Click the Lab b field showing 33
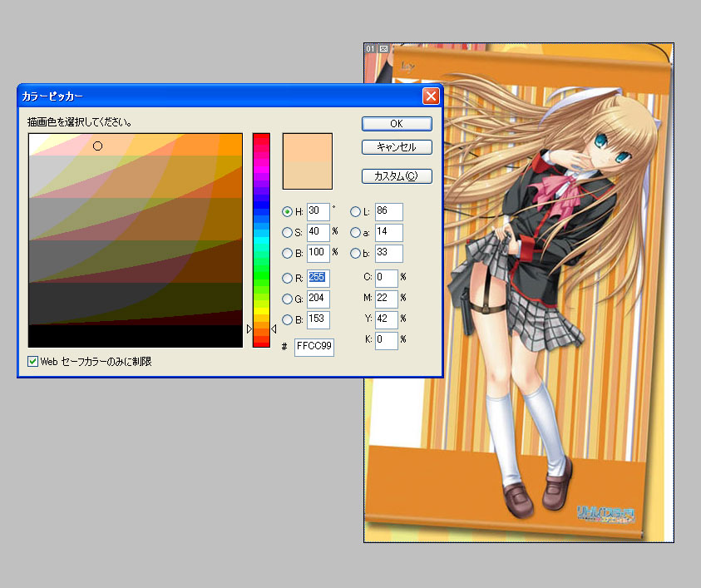The width and height of the screenshot is (701, 588). coord(389,253)
